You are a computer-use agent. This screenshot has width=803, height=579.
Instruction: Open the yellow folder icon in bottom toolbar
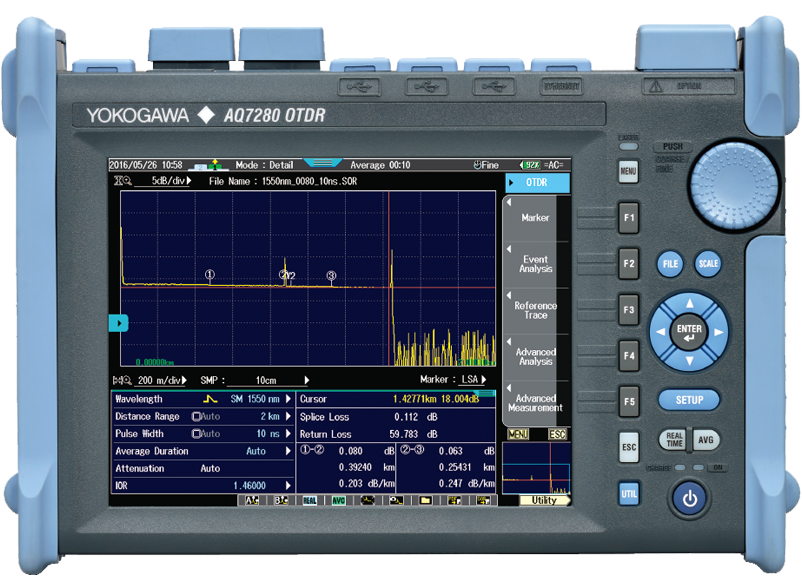click(425, 500)
